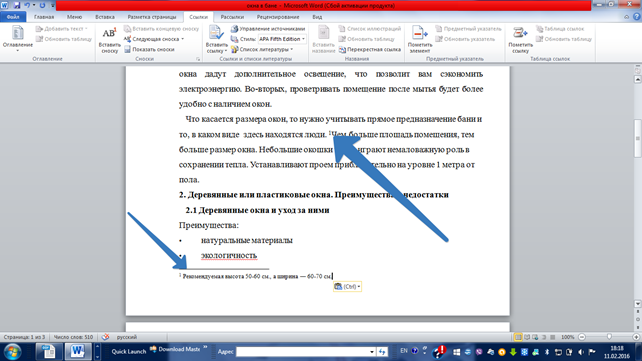
Task: Click Следующая сноска (Next Footnote) icon
Action: [127, 39]
